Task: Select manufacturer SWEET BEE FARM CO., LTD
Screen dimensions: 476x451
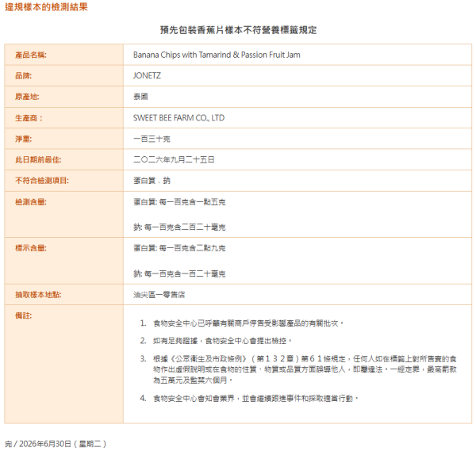Action: [x=178, y=118]
